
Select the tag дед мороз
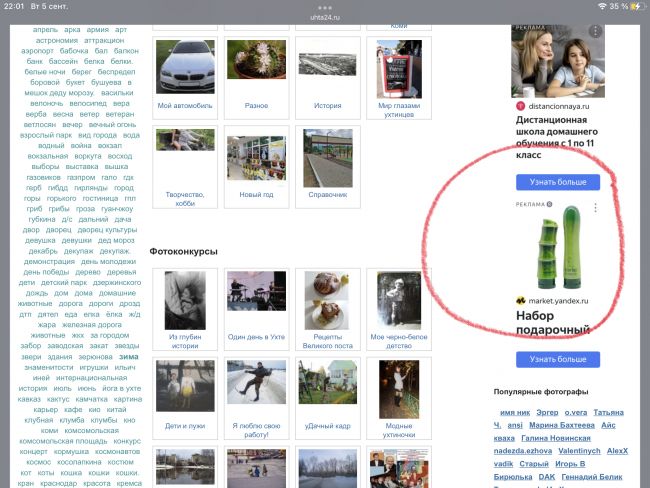116,240
